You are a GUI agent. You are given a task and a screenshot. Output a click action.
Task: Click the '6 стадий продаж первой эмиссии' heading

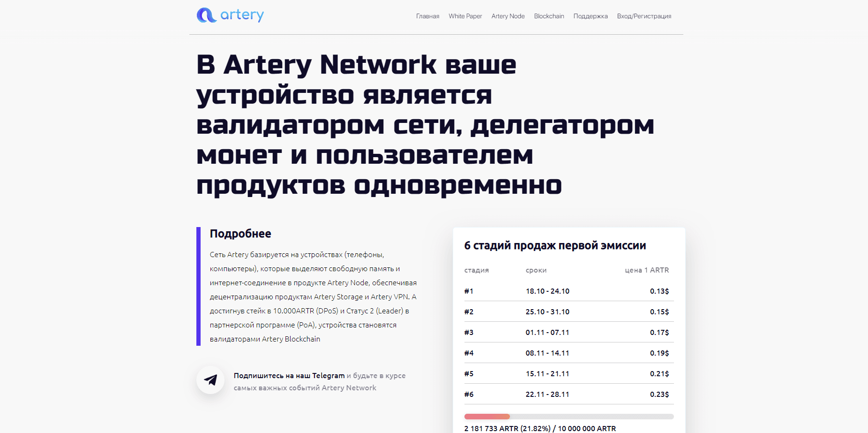tap(555, 245)
